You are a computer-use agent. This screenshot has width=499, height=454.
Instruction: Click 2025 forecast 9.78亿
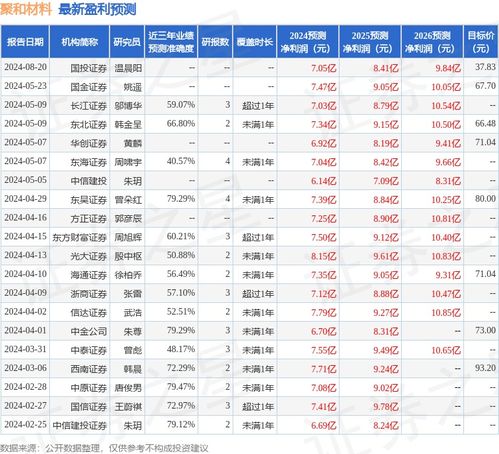tap(386, 407)
